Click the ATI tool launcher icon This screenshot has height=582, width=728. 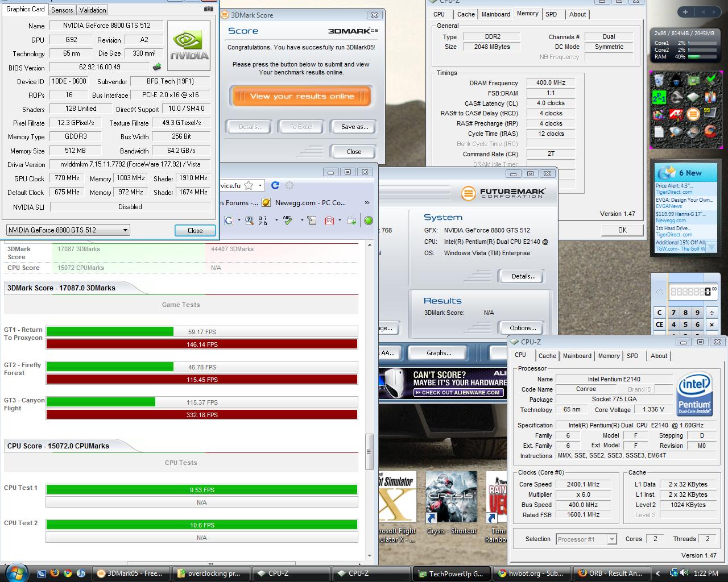(x=676, y=115)
